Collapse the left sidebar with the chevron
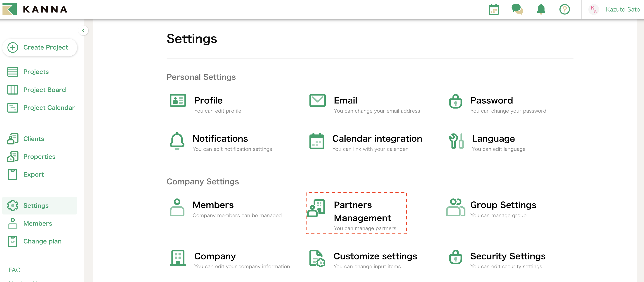644x282 pixels. point(83,30)
